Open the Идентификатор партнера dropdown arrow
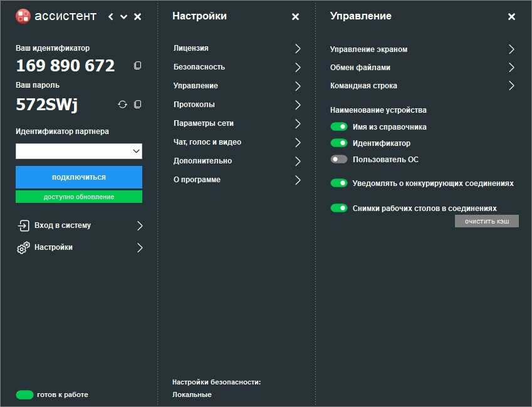The image size is (532, 407). [x=137, y=151]
